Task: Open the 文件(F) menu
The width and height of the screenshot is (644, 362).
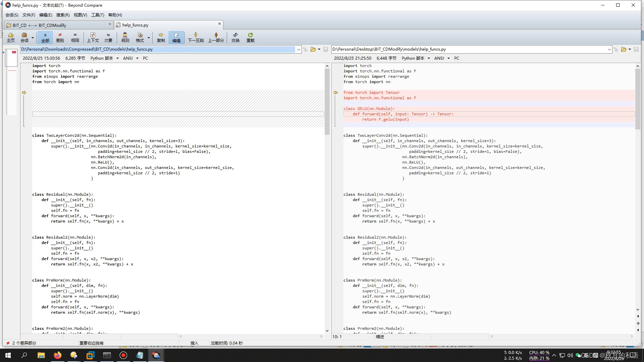Action: (29, 15)
